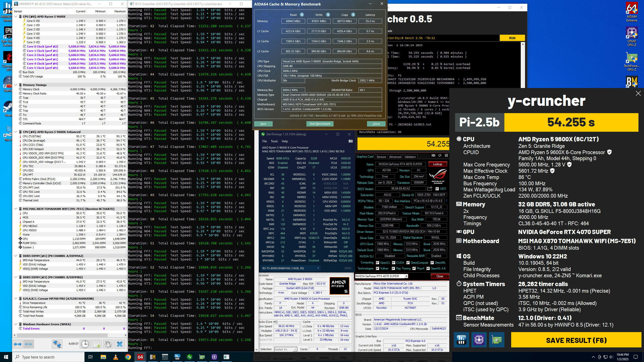Switch to GPU-Z Sensors tab
This screenshot has width=644, height=362.
point(381,157)
